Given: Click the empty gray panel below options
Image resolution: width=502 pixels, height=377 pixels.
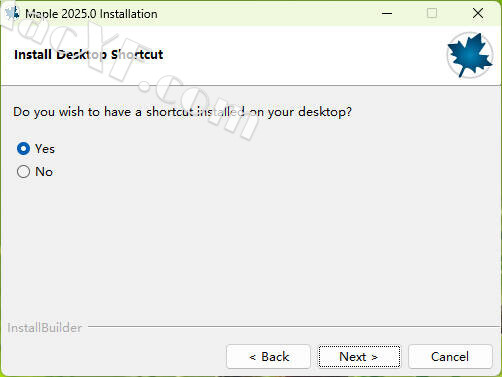Looking at the screenshot, I should (x=251, y=250).
